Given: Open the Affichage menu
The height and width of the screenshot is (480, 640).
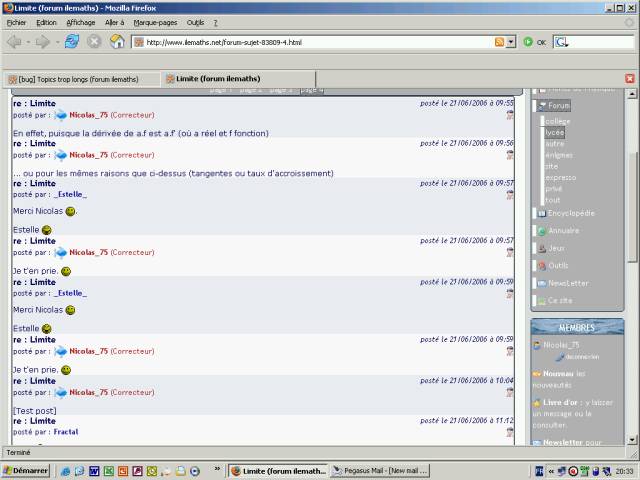Looking at the screenshot, I should tap(81, 22).
